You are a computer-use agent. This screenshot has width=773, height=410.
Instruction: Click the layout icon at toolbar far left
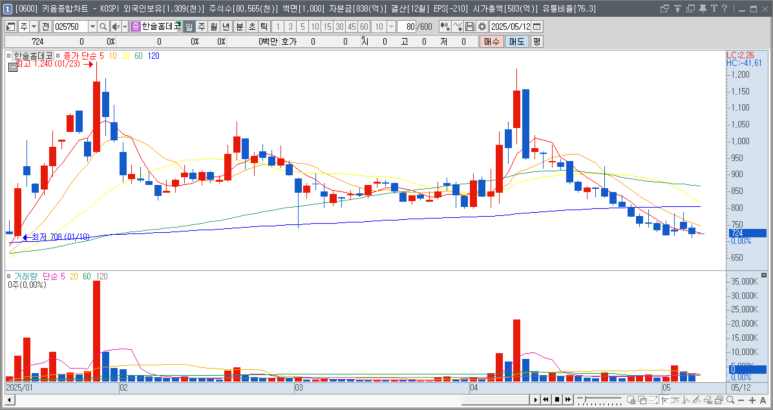point(10,27)
